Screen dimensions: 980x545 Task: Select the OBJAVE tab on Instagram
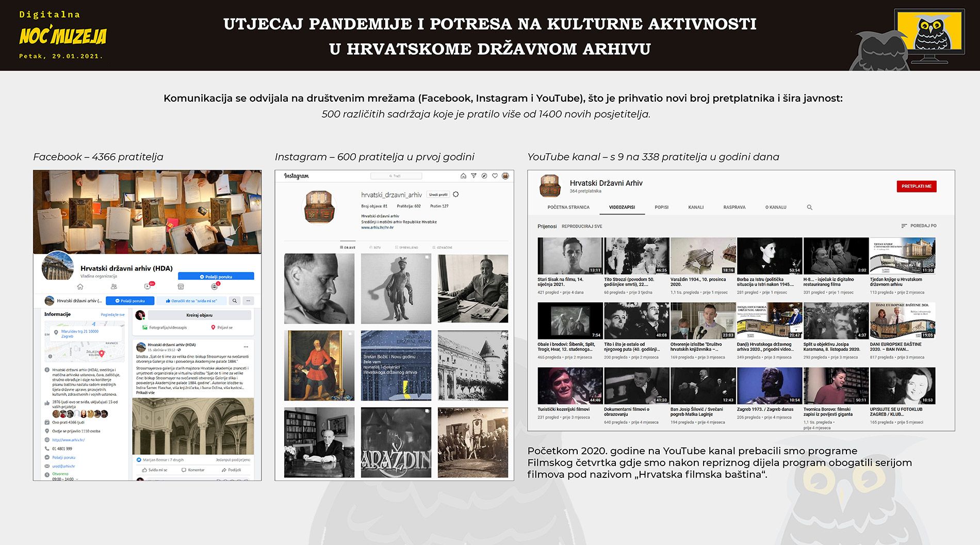click(x=348, y=247)
